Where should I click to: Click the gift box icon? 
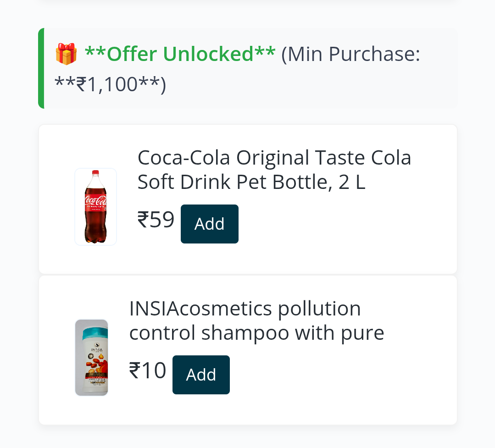click(x=66, y=54)
